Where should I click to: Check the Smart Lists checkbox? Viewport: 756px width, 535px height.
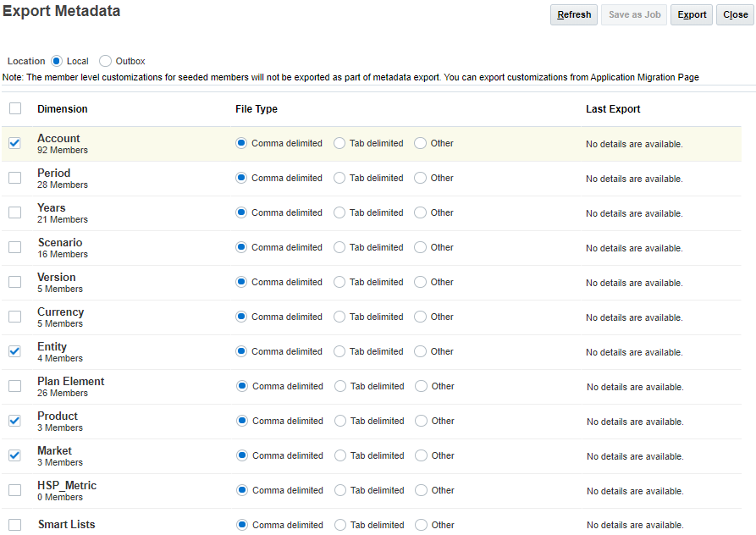(15, 525)
